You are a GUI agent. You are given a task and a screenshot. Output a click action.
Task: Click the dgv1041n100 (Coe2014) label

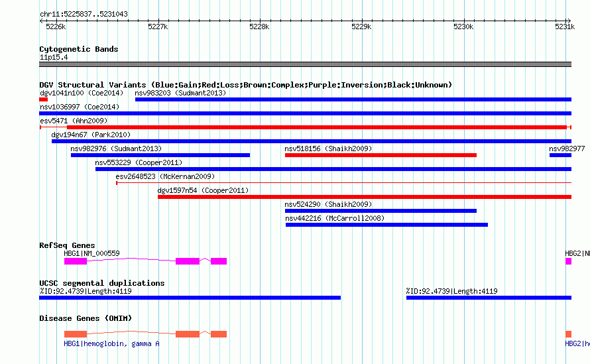pos(82,93)
